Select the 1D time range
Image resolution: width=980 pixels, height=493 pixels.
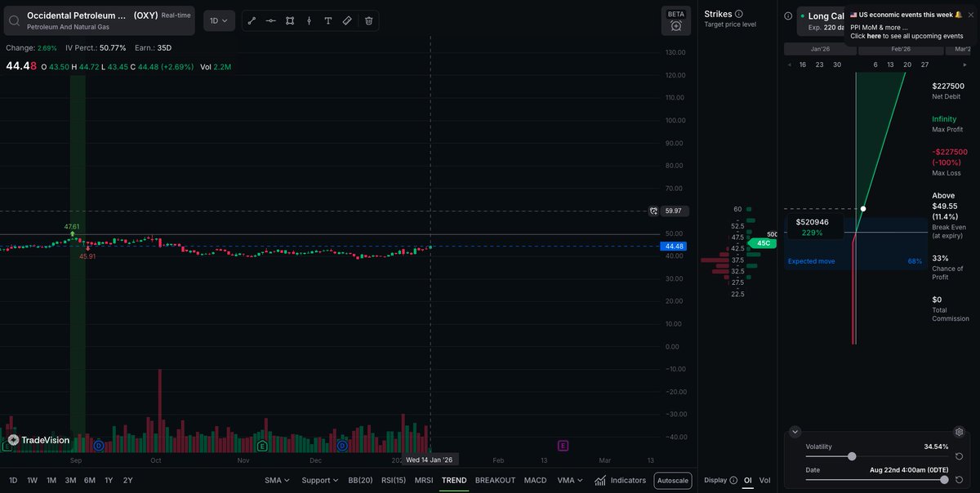coord(12,480)
